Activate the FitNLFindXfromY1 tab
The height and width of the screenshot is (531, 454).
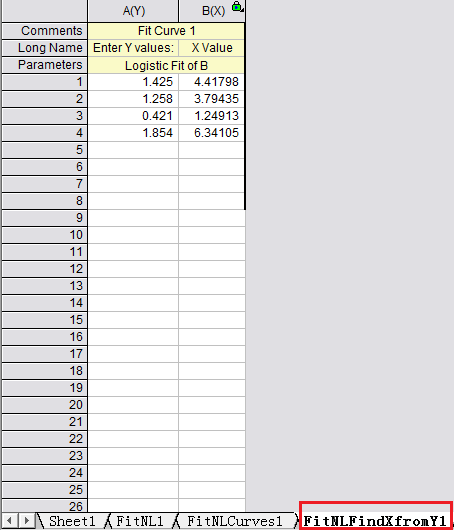[x=375, y=521]
